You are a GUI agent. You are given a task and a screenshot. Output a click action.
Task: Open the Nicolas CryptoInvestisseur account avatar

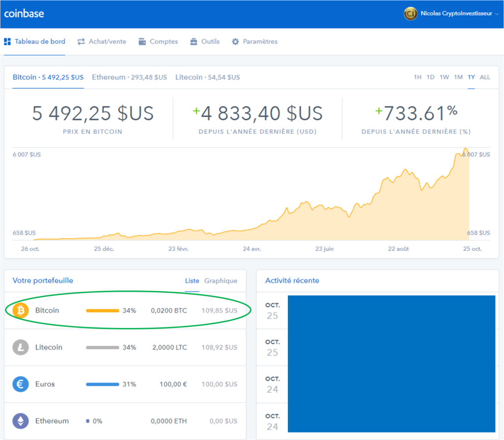click(410, 13)
